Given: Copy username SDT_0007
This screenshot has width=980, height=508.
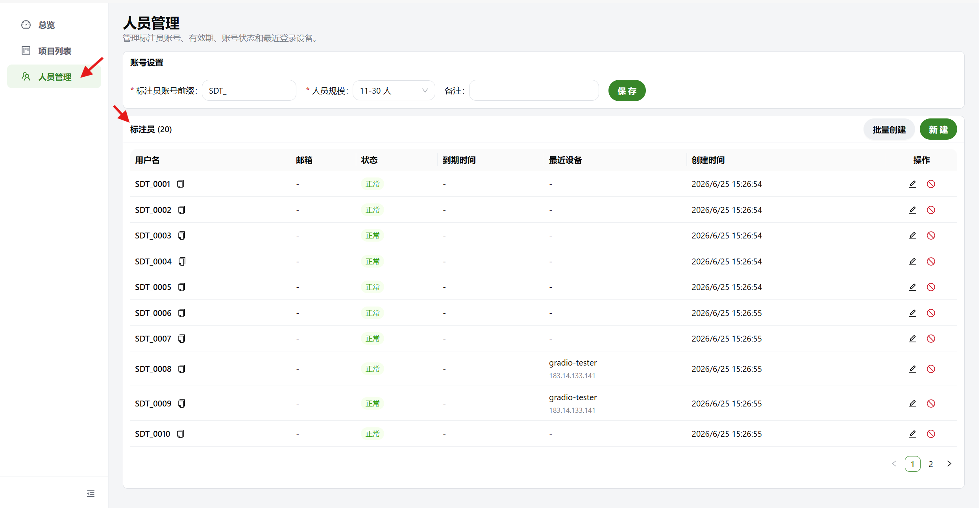Looking at the screenshot, I should pyautogui.click(x=181, y=338).
